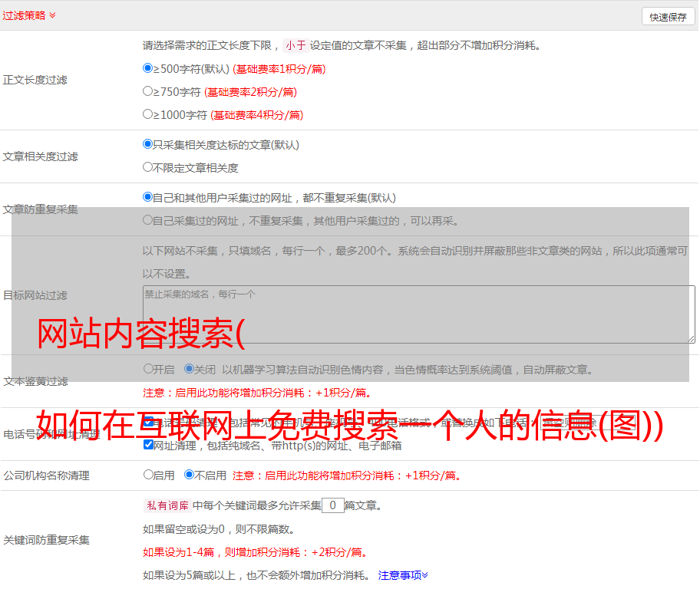Click the red note 如果设为1-4篇，则增加积分消耗
700x589 pixels.
click(x=255, y=552)
